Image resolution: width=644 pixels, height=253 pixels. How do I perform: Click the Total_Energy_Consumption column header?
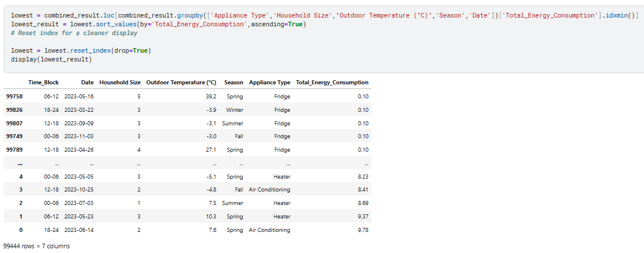click(x=332, y=83)
